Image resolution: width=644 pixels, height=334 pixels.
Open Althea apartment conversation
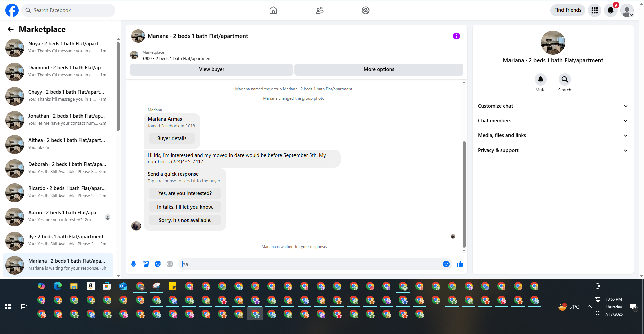(x=58, y=144)
